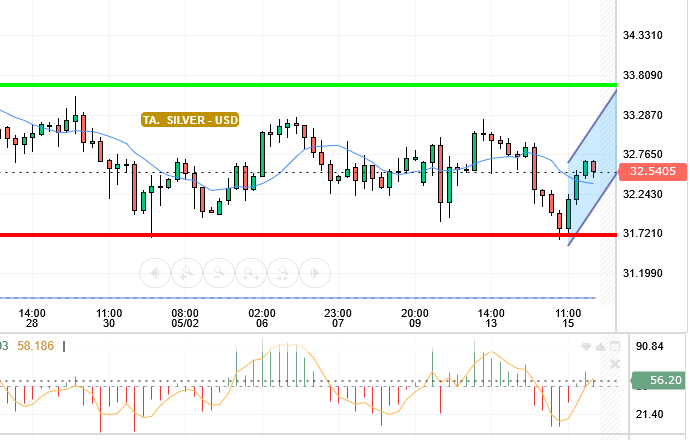Move indicator pane up with arrow icon

tap(600, 347)
